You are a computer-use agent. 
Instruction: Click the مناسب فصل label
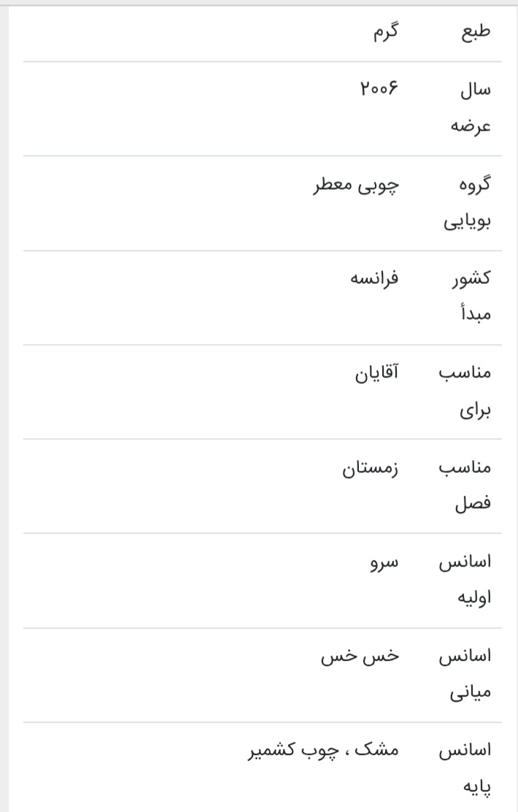click(465, 485)
